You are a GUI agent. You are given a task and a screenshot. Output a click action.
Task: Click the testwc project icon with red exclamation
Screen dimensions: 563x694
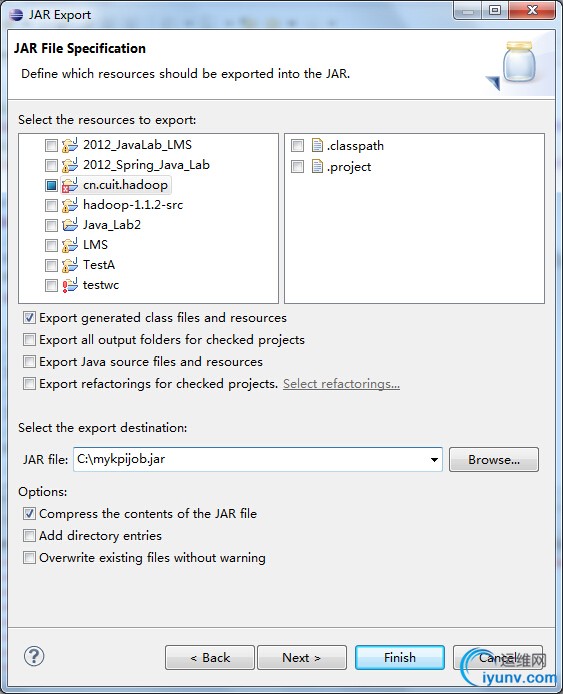[x=69, y=285]
